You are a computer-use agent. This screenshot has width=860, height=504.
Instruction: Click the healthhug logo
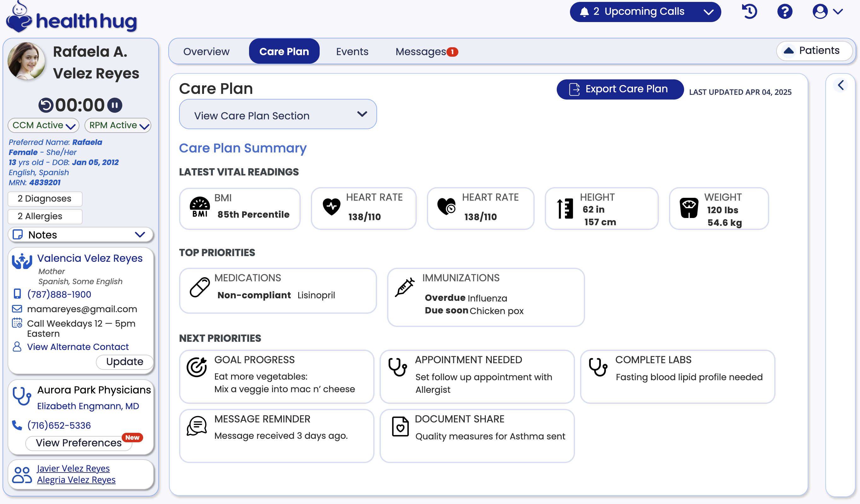(71, 19)
